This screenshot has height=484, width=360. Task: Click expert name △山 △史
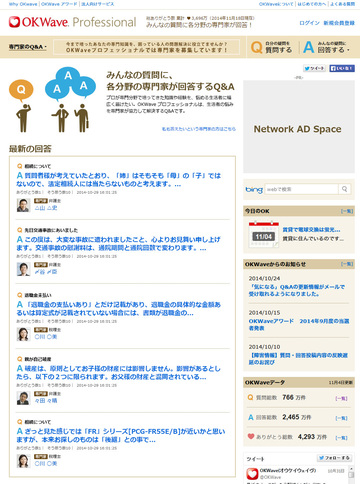pos(46,208)
